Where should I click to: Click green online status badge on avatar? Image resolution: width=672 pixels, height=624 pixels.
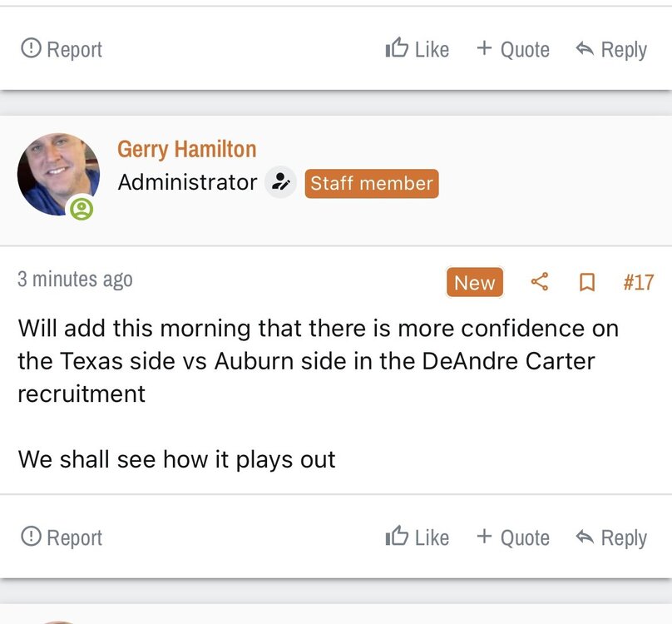[82, 207]
